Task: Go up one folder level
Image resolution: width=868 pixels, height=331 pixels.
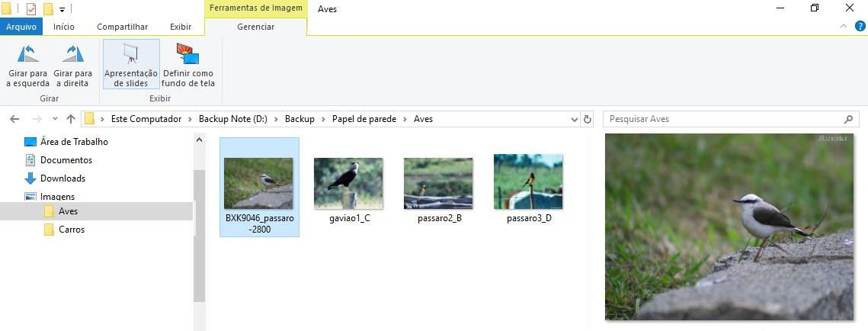Action: click(71, 119)
